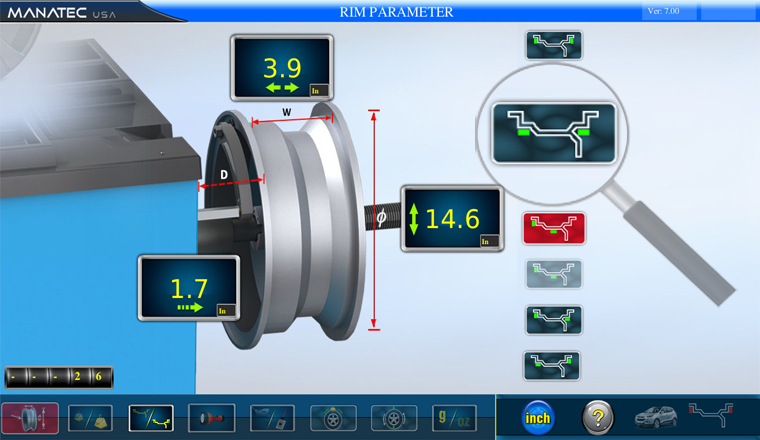Select the red highlighted weight placement mode
This screenshot has height=440, width=760.
click(554, 228)
